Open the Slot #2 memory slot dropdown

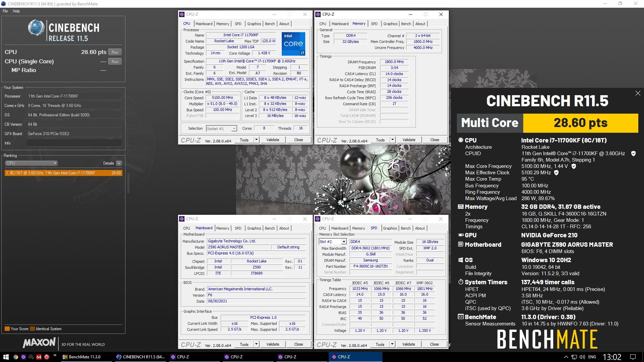click(332, 242)
